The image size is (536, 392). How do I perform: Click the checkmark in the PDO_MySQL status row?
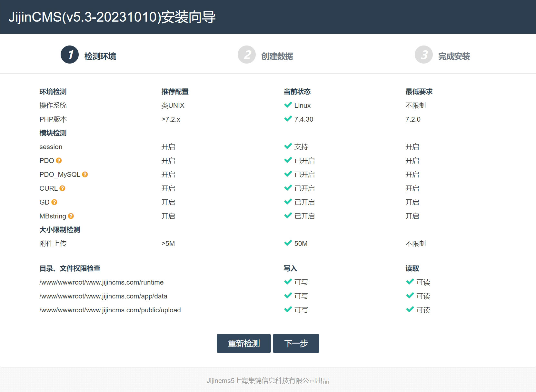click(x=288, y=174)
